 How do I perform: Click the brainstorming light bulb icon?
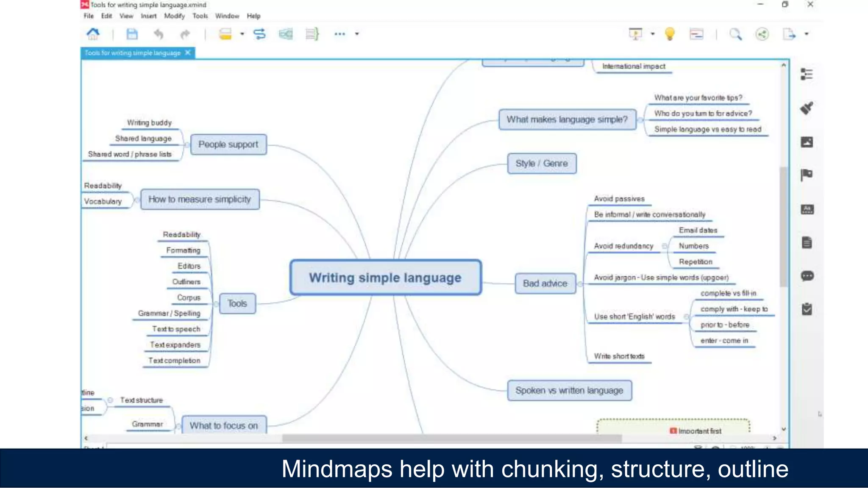[x=670, y=34]
